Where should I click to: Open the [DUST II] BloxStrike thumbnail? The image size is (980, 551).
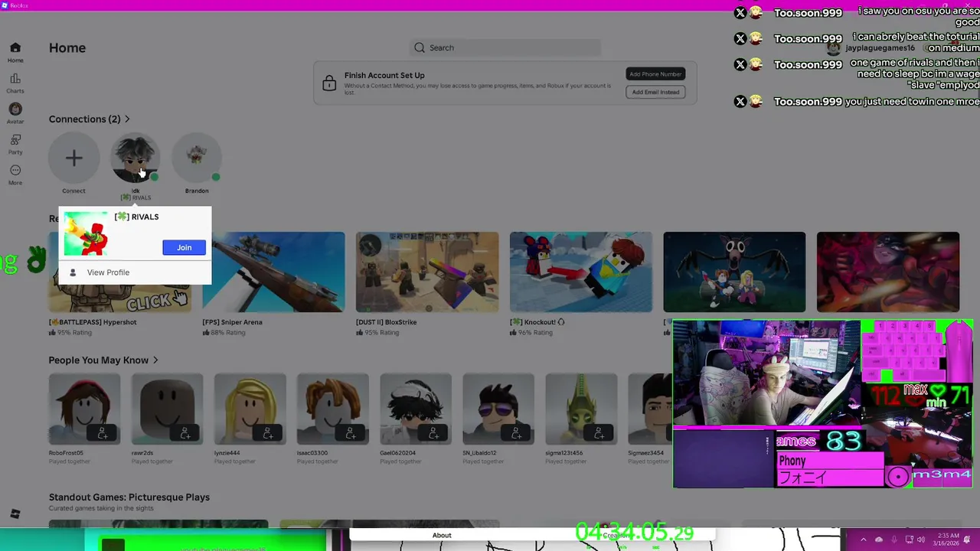pyautogui.click(x=427, y=272)
